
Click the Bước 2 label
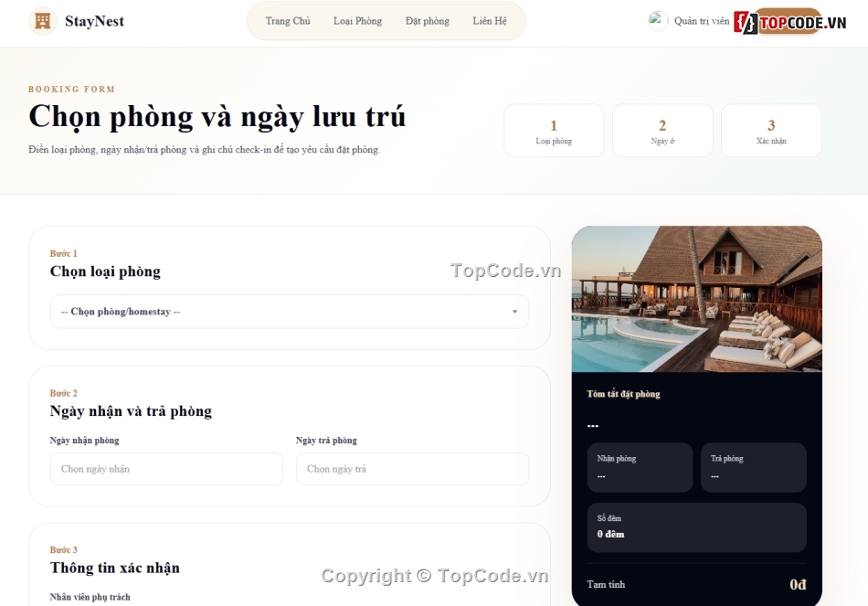64,393
